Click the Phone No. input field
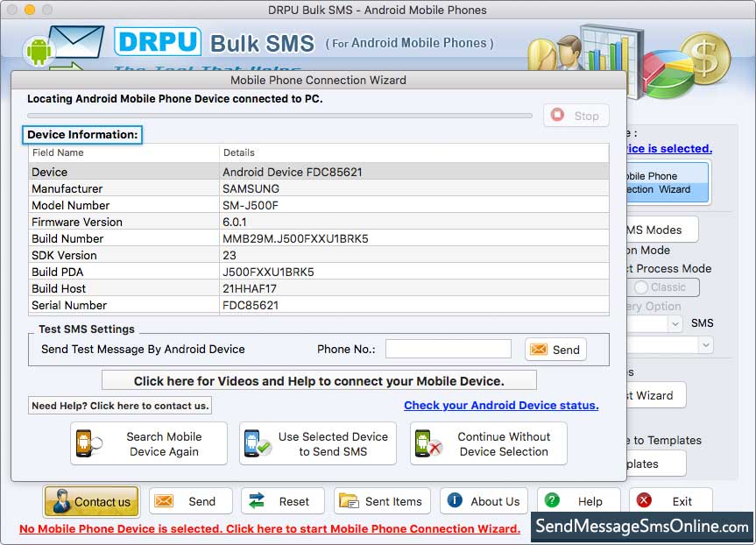 point(449,349)
